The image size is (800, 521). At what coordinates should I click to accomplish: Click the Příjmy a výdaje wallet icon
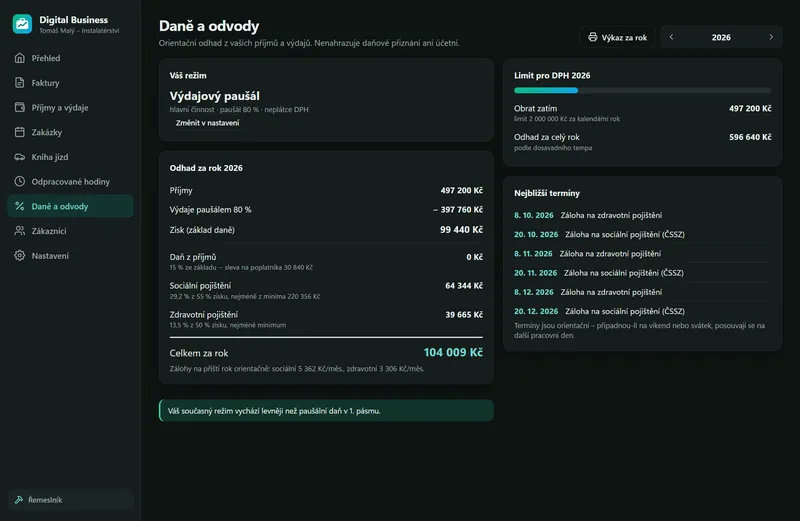pyautogui.click(x=19, y=107)
